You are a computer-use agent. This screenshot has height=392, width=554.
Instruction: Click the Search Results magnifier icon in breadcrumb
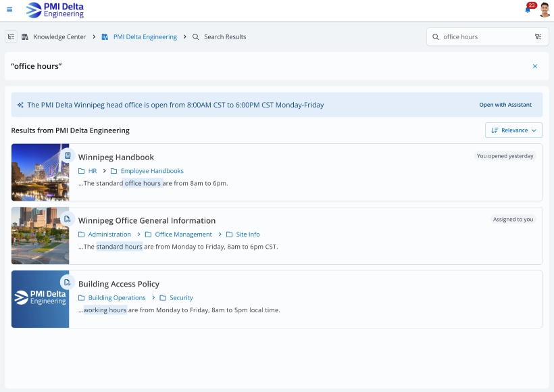[196, 36]
